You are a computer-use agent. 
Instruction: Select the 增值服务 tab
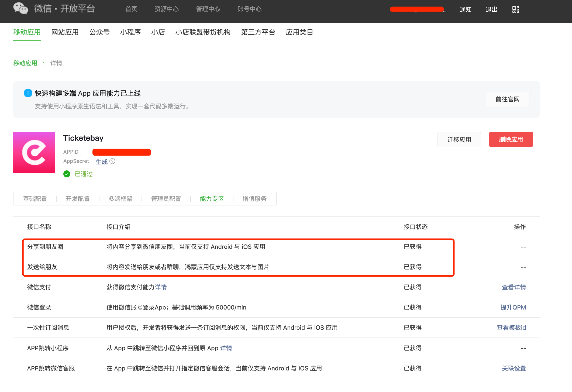tap(254, 199)
